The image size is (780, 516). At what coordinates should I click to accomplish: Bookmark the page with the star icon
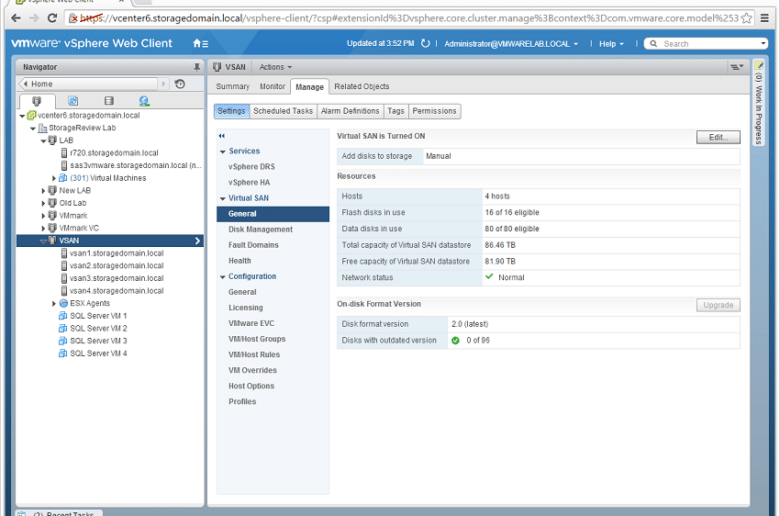[746, 18]
